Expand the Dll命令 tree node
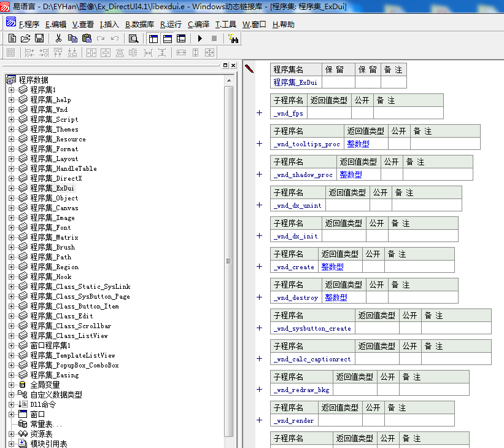Screen dimensions: 504x448 pos(11,404)
